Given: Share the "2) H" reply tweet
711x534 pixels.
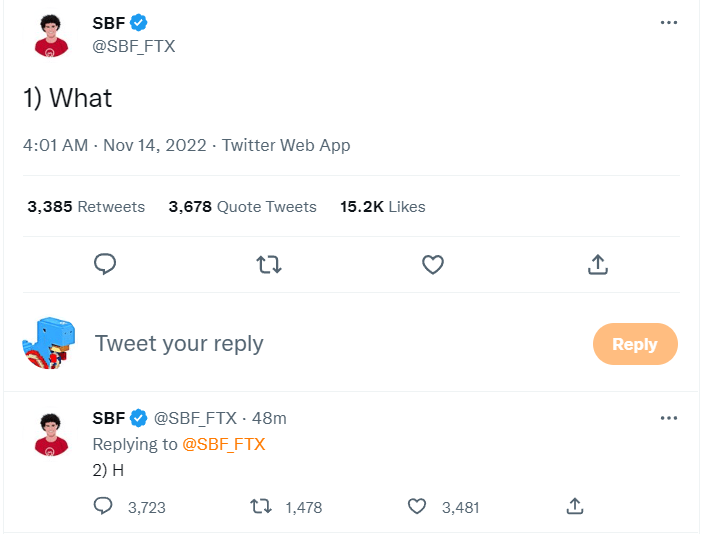Looking at the screenshot, I should pos(574,507).
